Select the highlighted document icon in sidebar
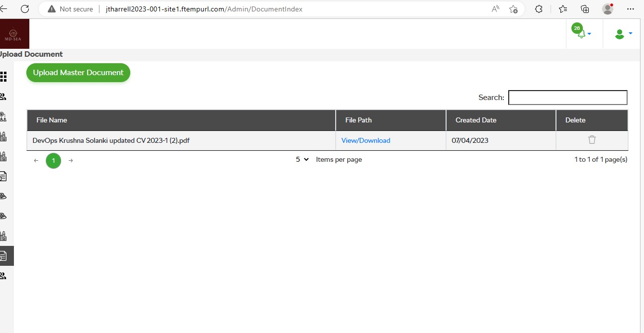The image size is (644, 333). pyautogui.click(x=3, y=256)
